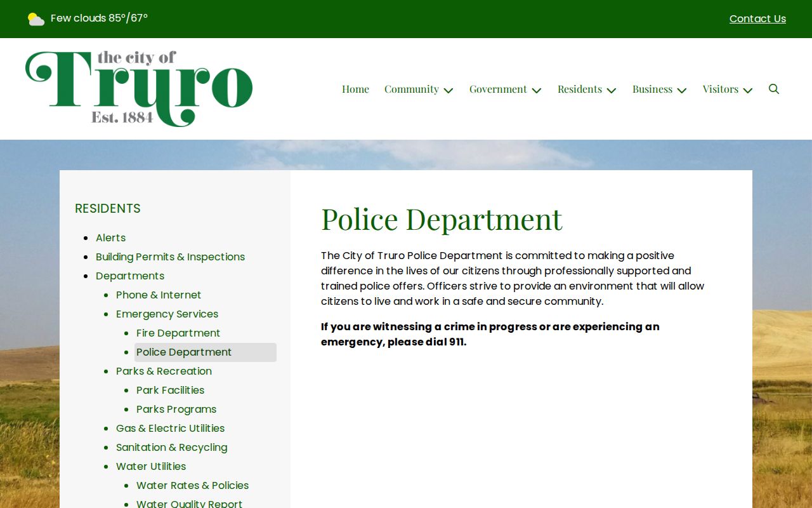
Task: Follow the Contact Us link
Action: click(x=757, y=19)
